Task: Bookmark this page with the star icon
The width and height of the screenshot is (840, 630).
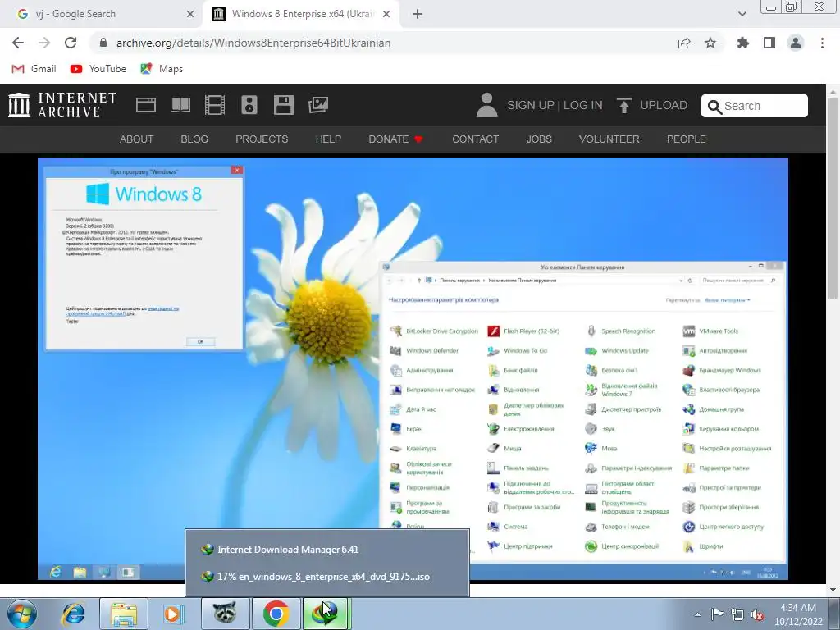Action: pos(710,43)
